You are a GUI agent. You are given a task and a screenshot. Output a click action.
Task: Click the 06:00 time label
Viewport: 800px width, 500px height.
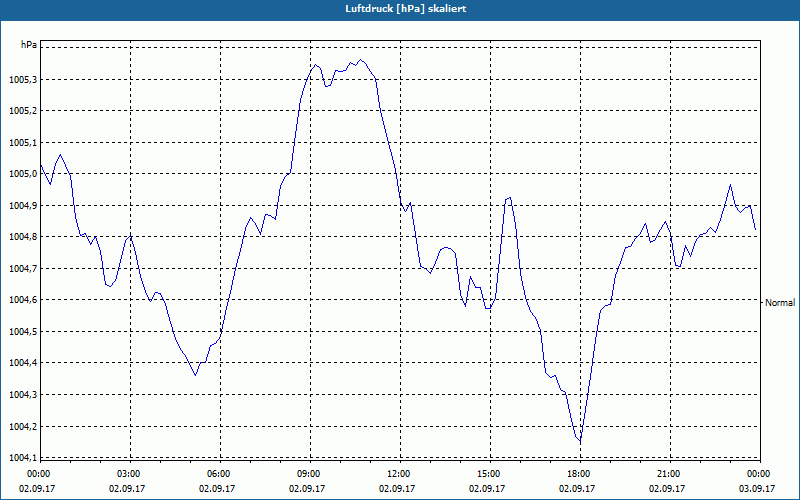pos(220,474)
